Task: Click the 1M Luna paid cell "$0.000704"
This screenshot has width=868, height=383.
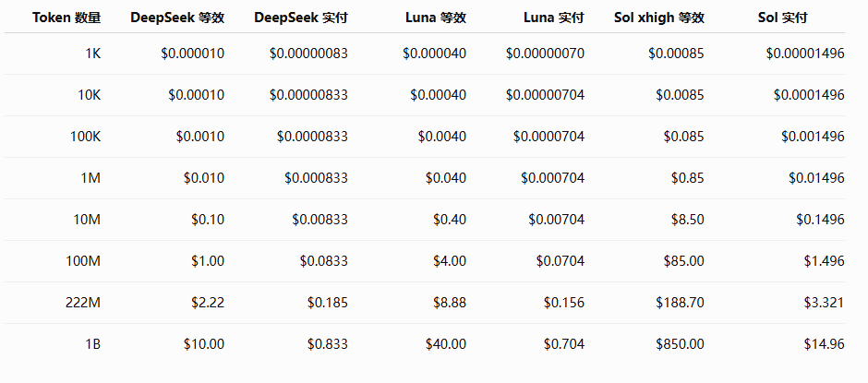Action: [552, 178]
